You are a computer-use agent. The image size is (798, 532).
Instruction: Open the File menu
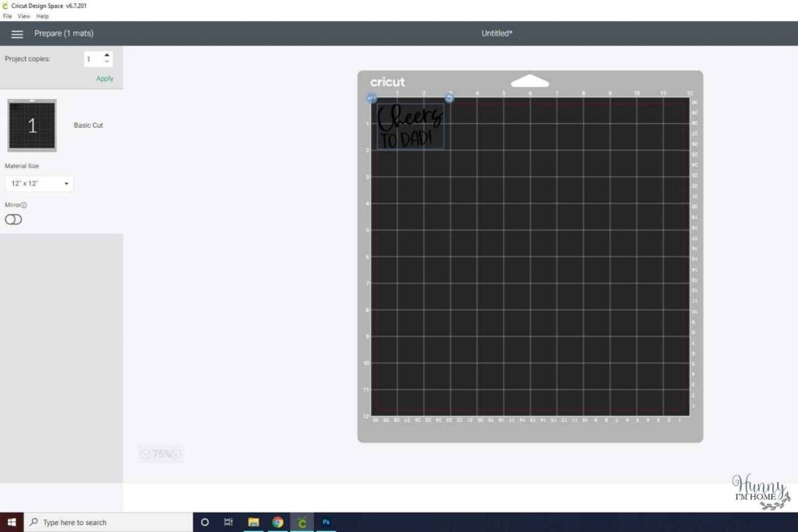7,16
